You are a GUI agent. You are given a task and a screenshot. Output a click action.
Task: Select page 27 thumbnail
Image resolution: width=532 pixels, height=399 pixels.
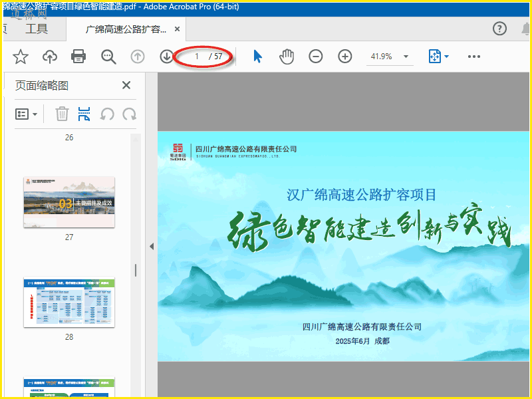(69, 202)
